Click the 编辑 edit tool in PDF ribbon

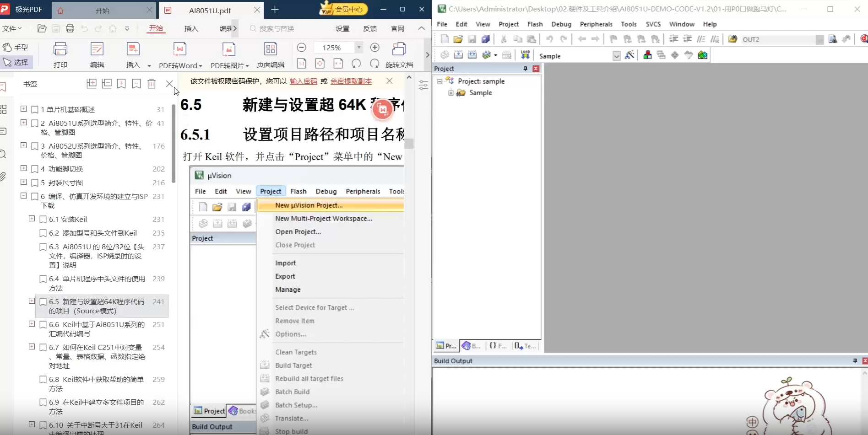(x=97, y=55)
